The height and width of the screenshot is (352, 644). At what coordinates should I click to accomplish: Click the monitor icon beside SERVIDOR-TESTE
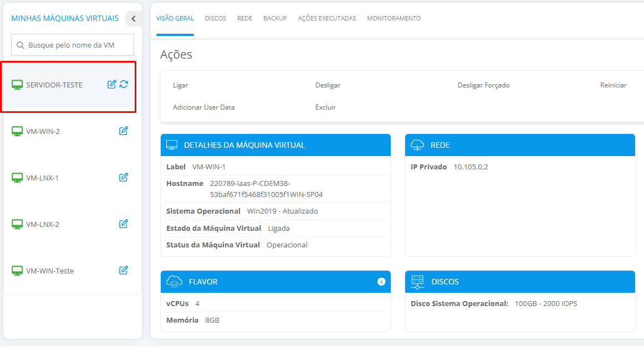point(17,85)
